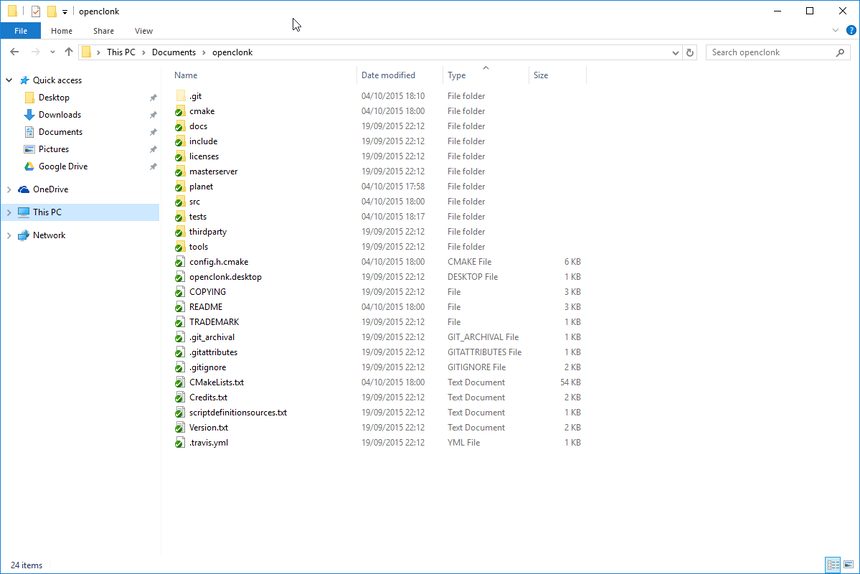This screenshot has height=574, width=860.
Task: Select the .gitignore file name
Action: (207, 367)
